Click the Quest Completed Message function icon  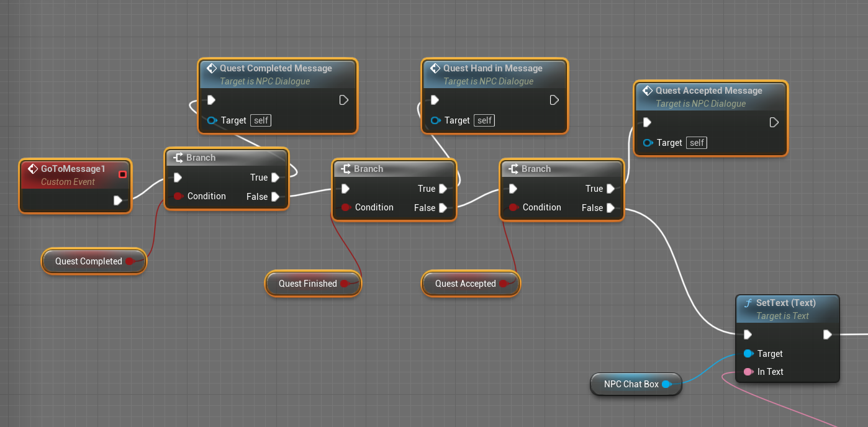point(212,68)
